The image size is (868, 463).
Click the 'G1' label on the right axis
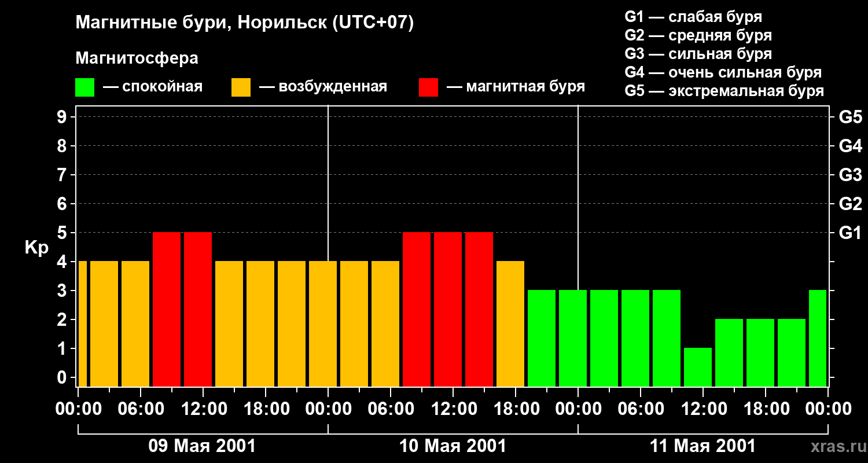[850, 233]
